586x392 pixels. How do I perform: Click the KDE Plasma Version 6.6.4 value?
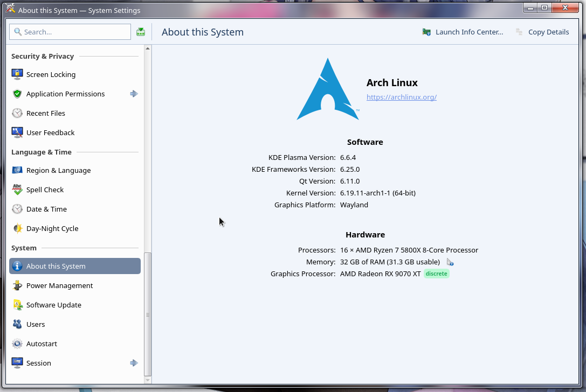[x=348, y=158]
